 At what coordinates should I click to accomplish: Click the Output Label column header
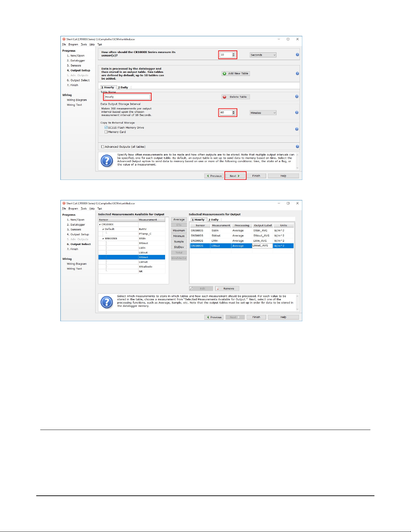pyautogui.click(x=263, y=226)
